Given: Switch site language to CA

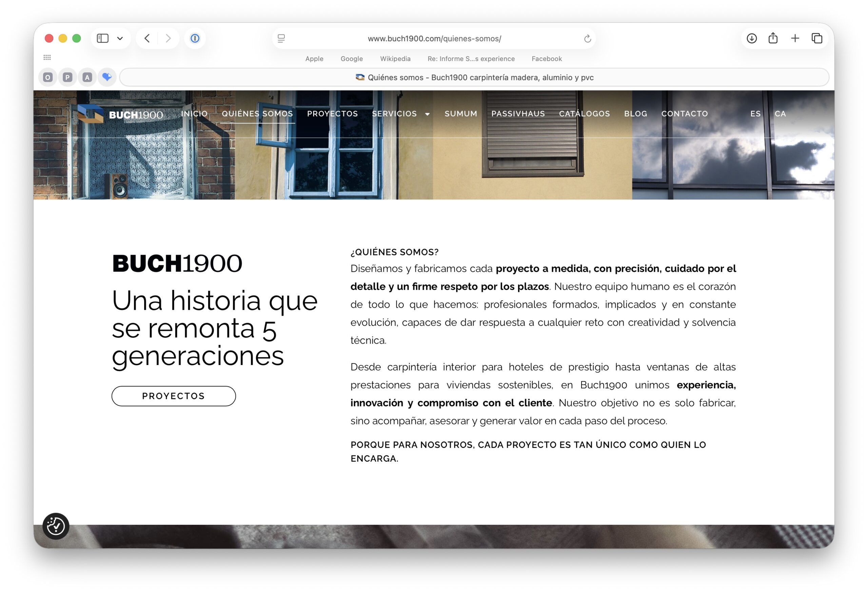Looking at the screenshot, I should click(780, 114).
